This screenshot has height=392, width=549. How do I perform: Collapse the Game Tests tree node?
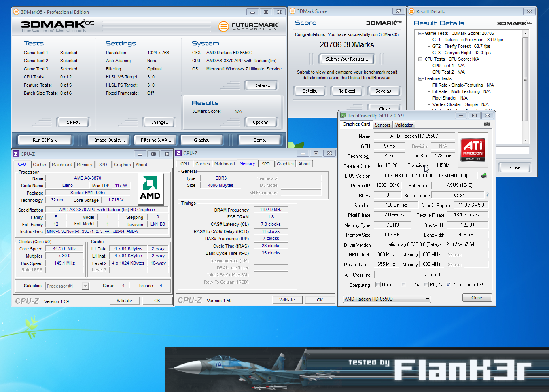coord(420,33)
